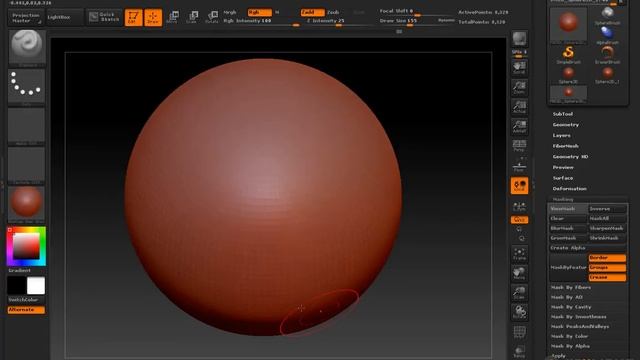Expand the SubTool palette section
The image size is (640, 360).
(x=563, y=114)
